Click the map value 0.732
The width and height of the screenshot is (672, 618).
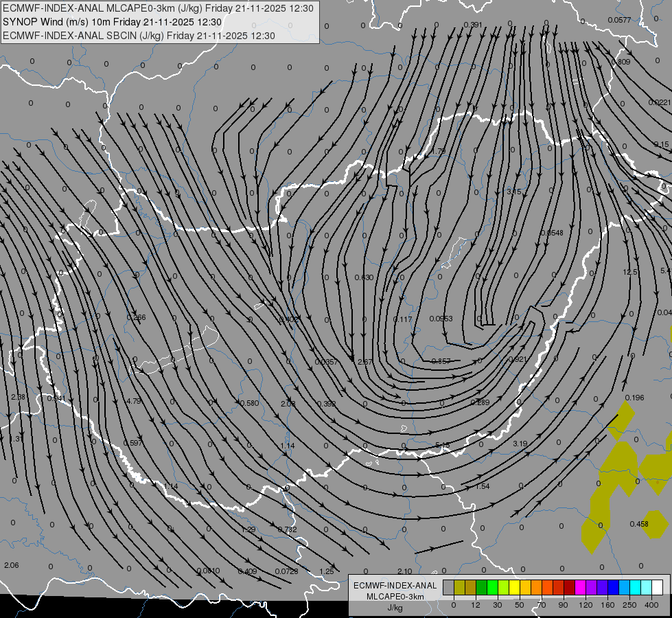tap(287, 529)
